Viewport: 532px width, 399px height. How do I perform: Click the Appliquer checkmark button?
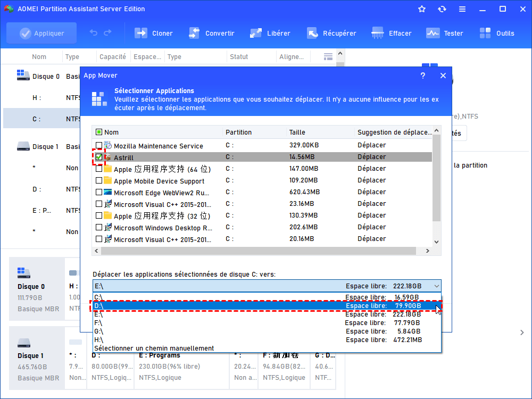click(41, 33)
